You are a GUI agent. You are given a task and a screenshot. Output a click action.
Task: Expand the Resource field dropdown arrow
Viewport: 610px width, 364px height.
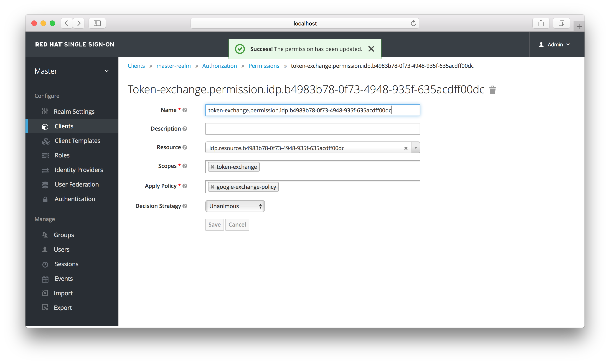point(415,148)
